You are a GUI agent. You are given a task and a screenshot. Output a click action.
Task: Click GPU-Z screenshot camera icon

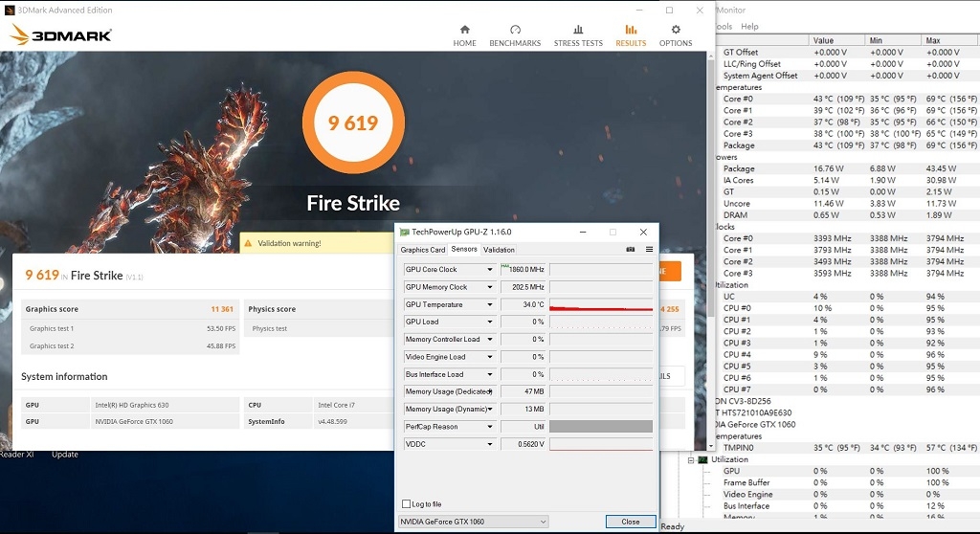point(631,249)
